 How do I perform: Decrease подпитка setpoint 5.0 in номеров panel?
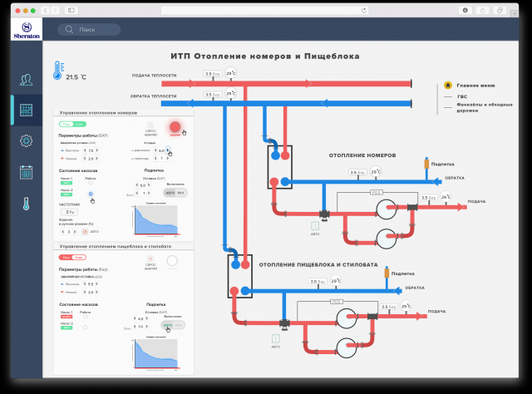(137, 185)
